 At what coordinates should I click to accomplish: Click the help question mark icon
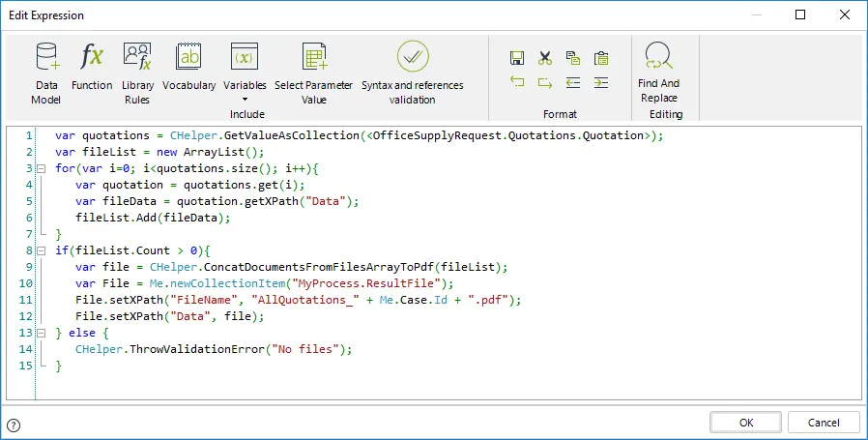[14, 425]
